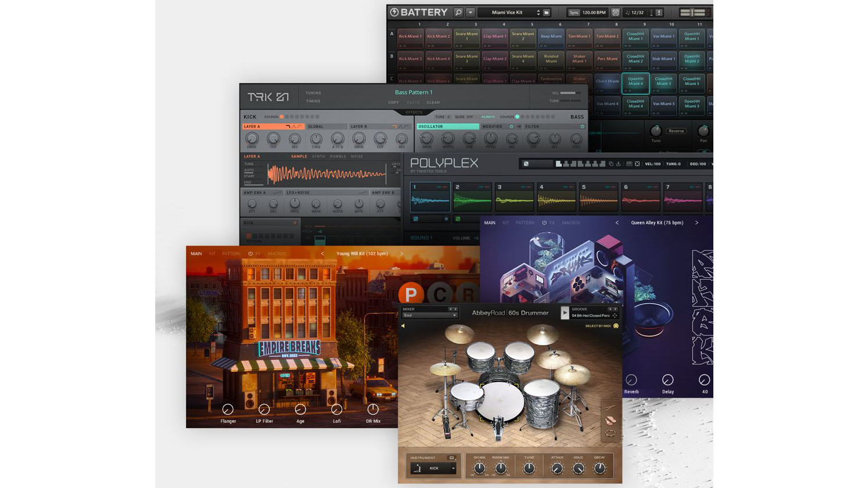Click the TRK-01 logo

pos(268,97)
